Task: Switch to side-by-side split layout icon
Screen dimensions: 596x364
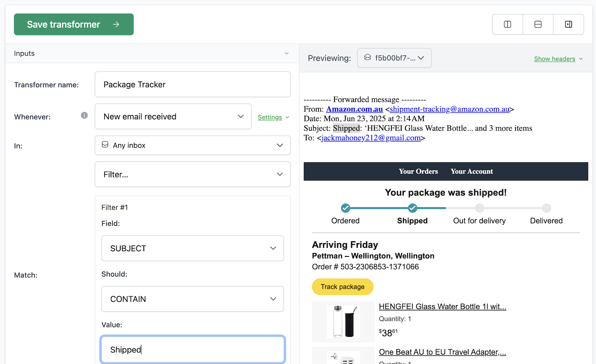Action: click(x=507, y=25)
